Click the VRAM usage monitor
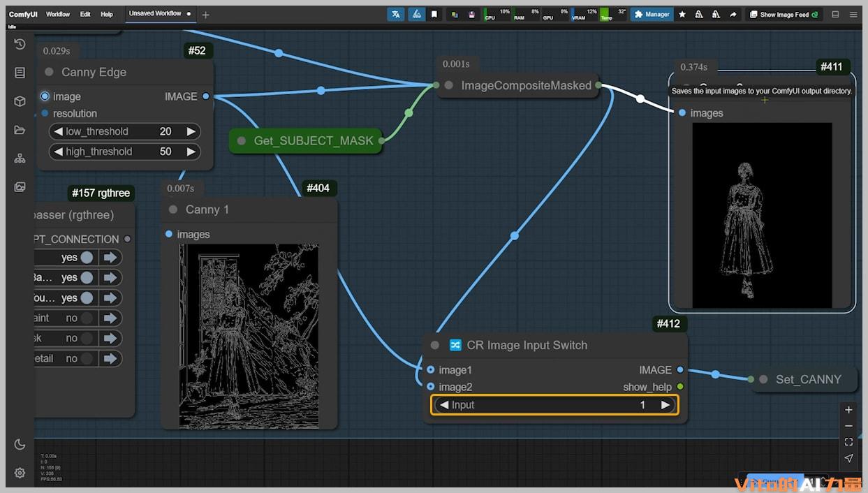The width and height of the screenshot is (868, 493). click(584, 14)
